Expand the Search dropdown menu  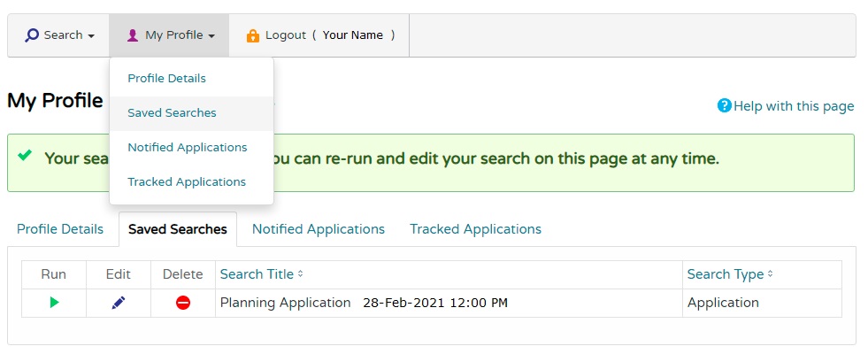pos(59,35)
